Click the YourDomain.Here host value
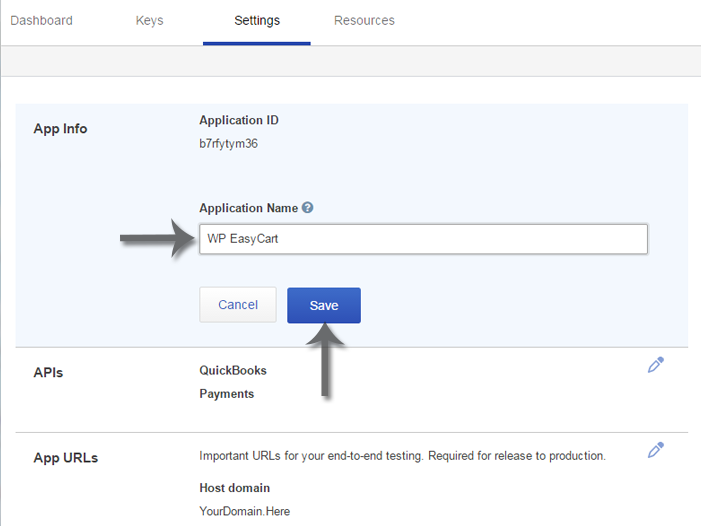 [245, 511]
